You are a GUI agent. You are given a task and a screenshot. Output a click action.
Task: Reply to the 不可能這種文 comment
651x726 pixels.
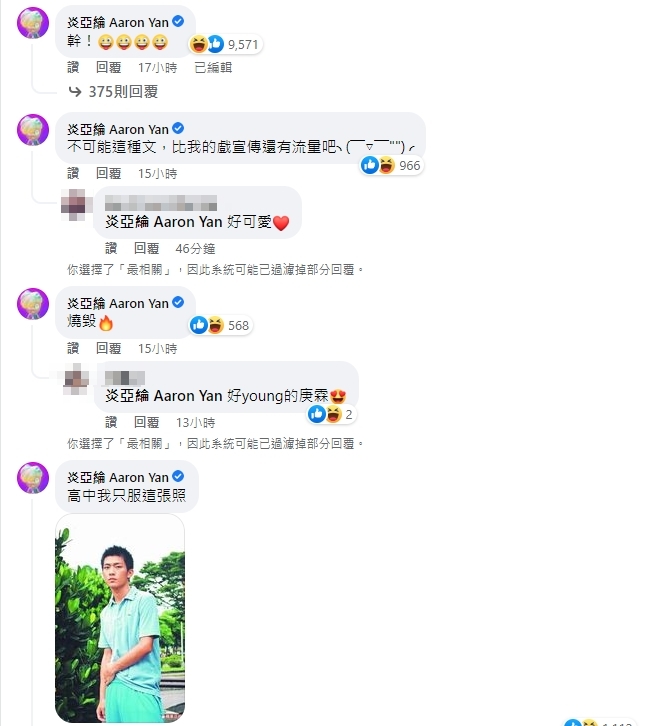pos(108,173)
